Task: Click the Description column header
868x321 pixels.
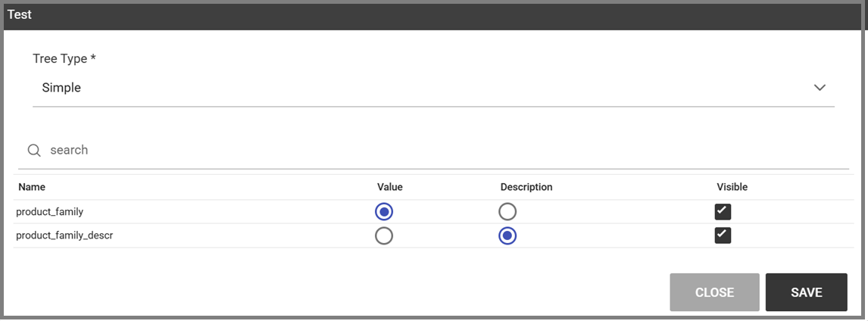Action: (526, 187)
